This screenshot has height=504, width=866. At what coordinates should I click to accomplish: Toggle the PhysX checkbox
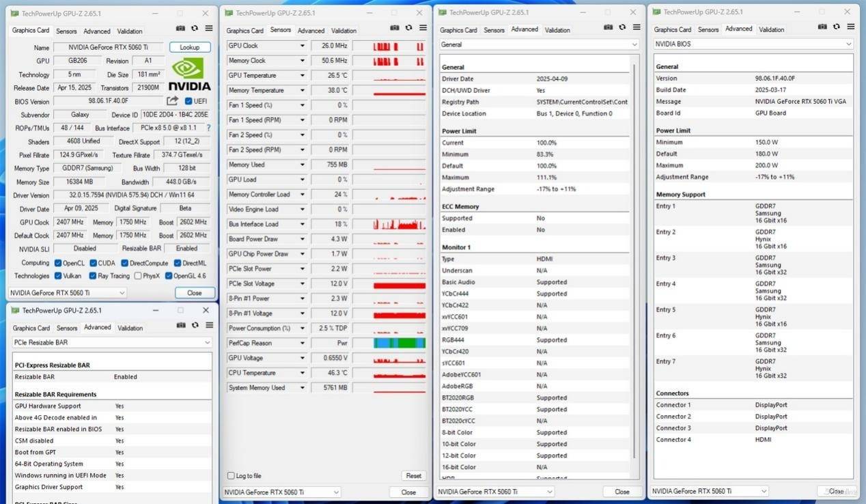137,276
